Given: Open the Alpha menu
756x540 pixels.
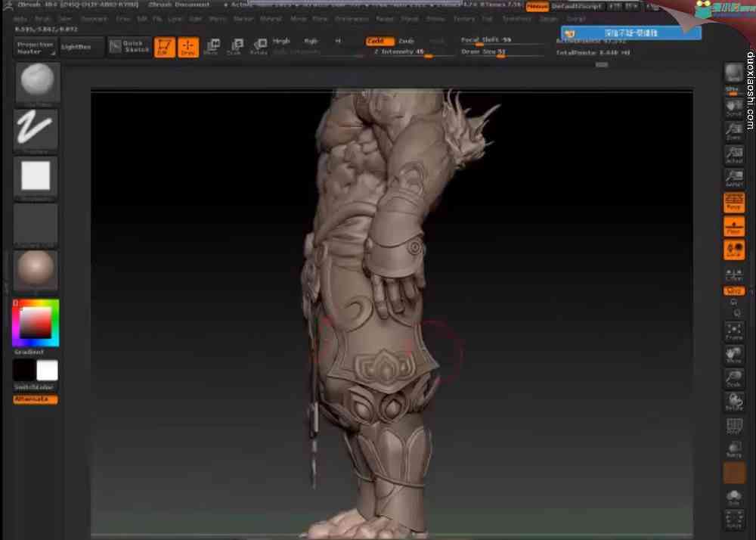Looking at the screenshot, I should coord(20,19).
